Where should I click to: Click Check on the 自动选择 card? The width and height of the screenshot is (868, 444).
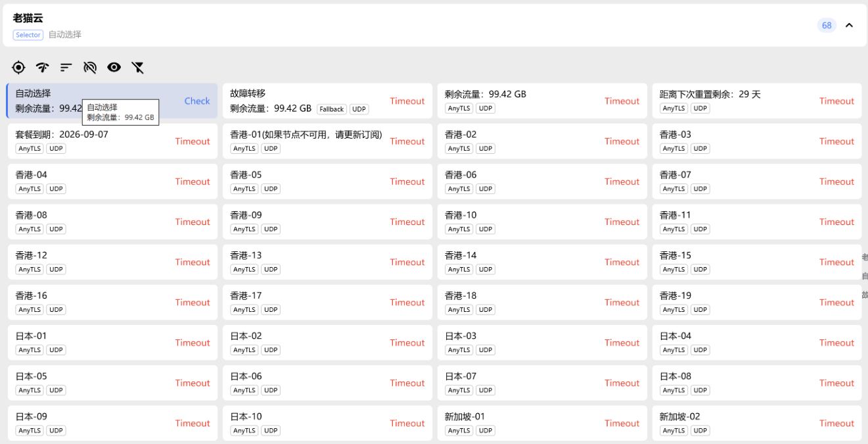coord(197,101)
